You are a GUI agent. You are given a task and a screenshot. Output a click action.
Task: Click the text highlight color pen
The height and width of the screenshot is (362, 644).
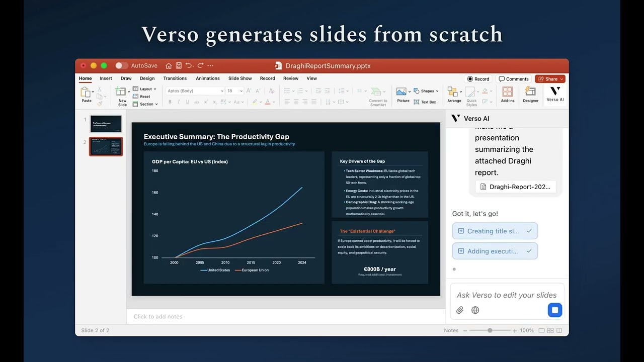click(255, 102)
